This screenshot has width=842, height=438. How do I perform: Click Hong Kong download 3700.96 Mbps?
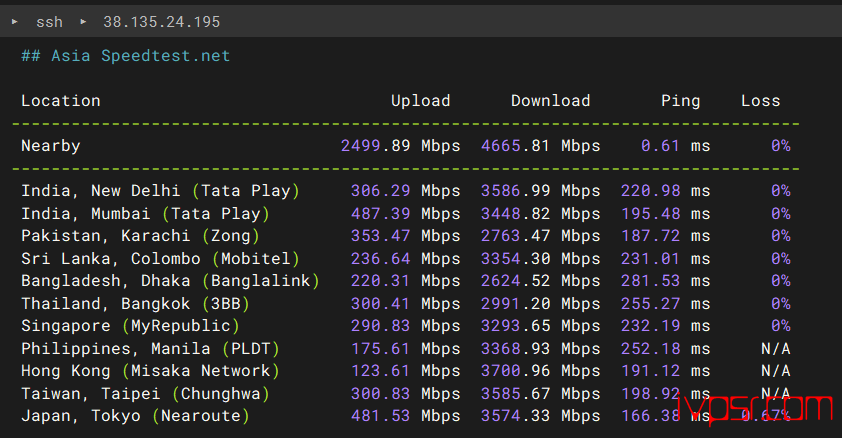tap(541, 371)
